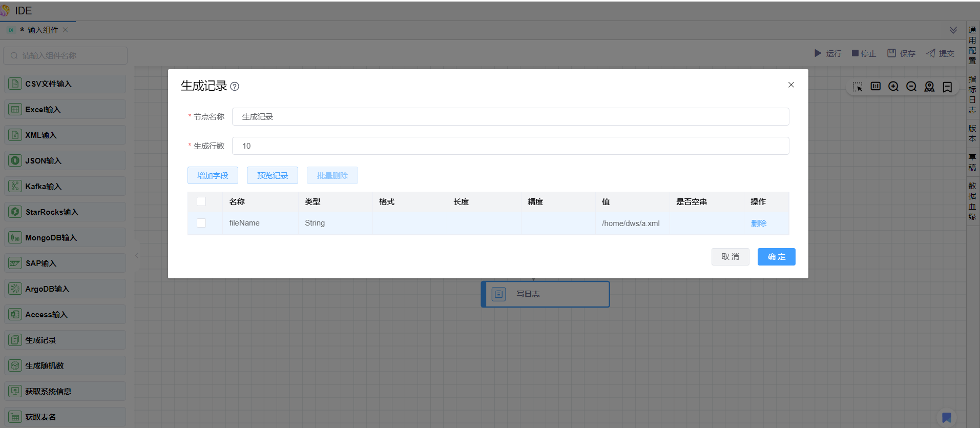Viewport: 980px width, 428px height.
Task: Click the bookmark icon in canvas toolbar
Action: pyautogui.click(x=947, y=87)
